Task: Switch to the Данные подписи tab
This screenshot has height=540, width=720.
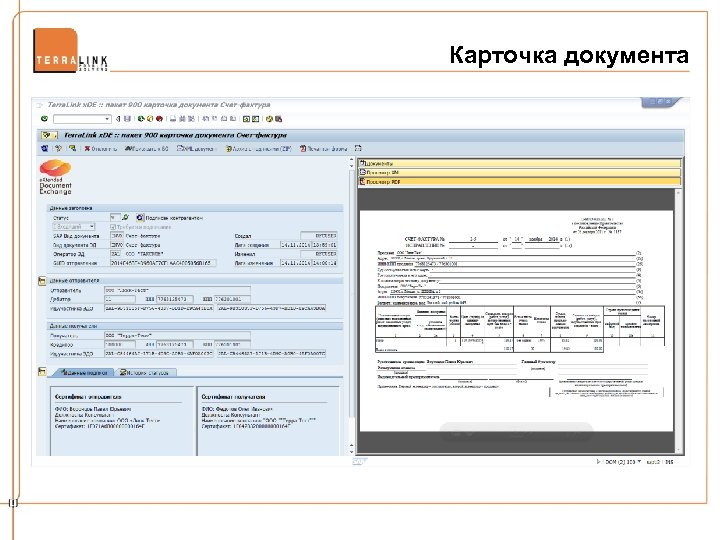Action: (x=85, y=372)
